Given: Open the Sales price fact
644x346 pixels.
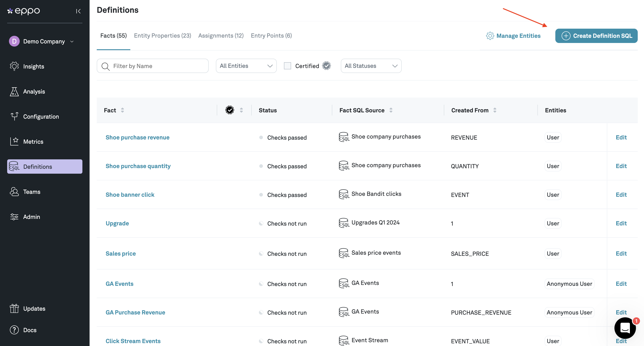Looking at the screenshot, I should (x=121, y=253).
